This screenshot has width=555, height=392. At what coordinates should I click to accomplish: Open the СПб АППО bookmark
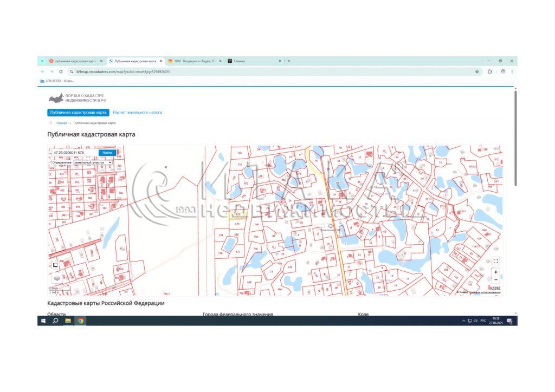tap(57, 81)
